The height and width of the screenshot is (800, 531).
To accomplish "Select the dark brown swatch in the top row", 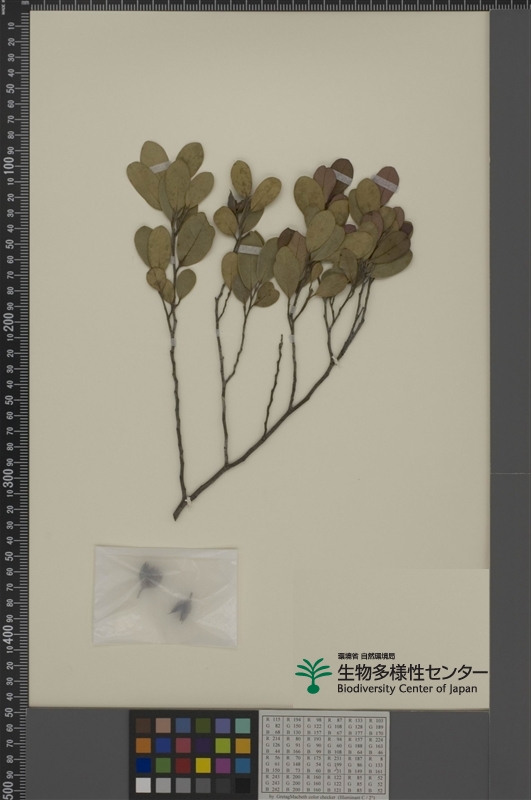I will click(x=143, y=726).
